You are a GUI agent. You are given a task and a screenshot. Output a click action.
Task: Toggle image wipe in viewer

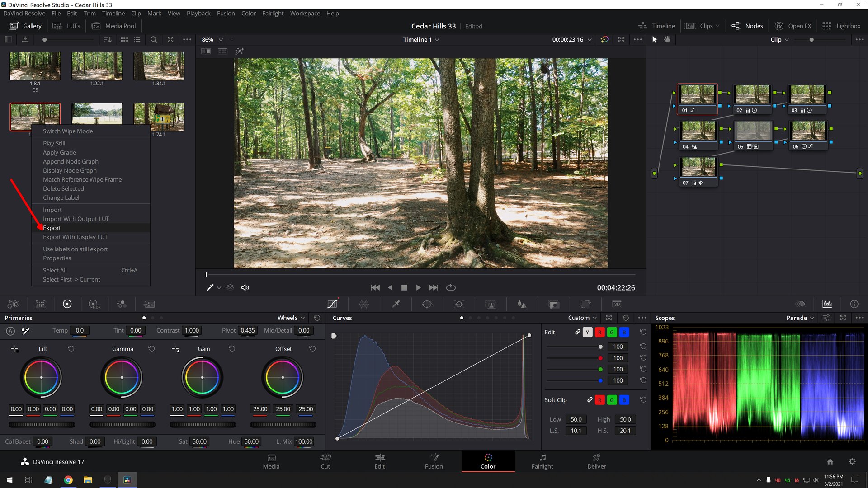[206, 51]
